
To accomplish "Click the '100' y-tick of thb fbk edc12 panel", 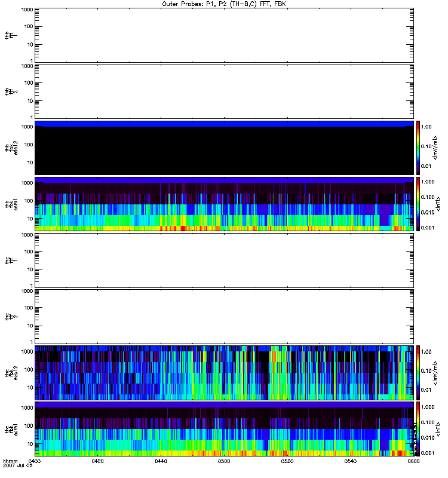I will [29, 145].
